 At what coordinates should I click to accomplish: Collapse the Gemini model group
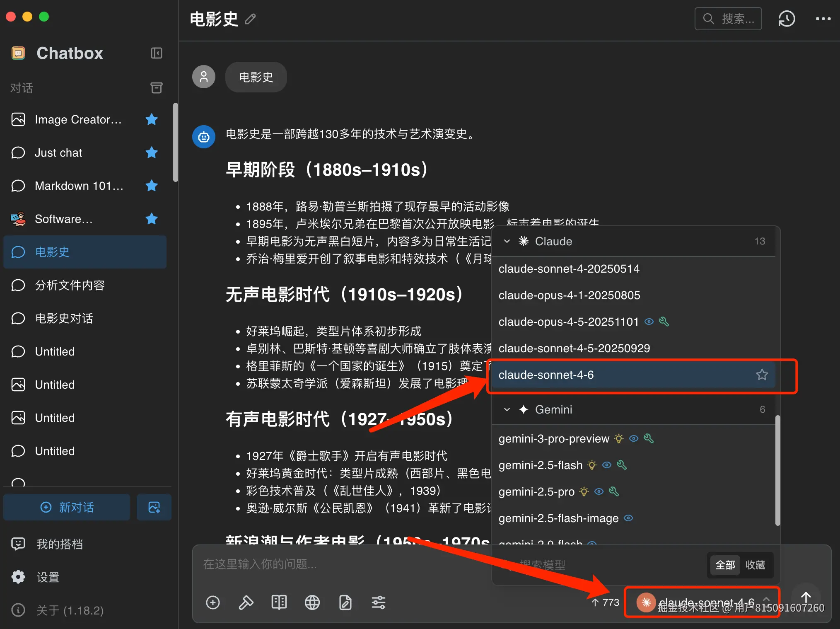point(506,409)
